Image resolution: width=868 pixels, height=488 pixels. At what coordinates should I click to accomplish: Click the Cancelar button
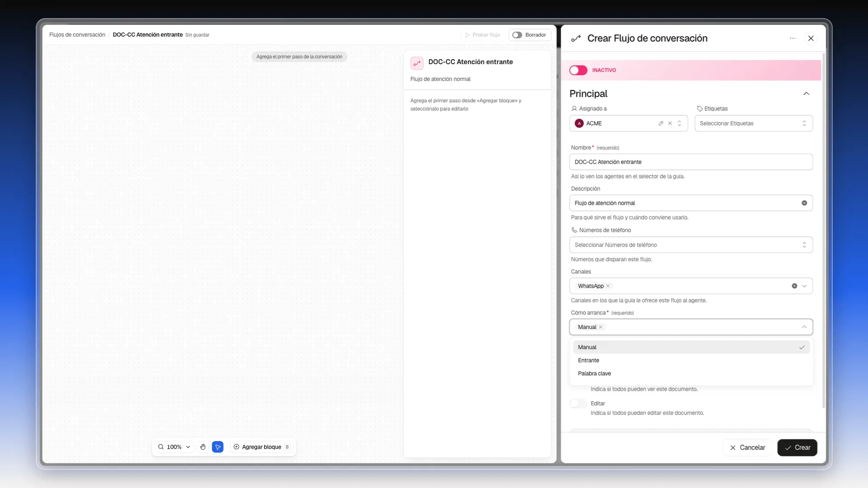pyautogui.click(x=747, y=447)
